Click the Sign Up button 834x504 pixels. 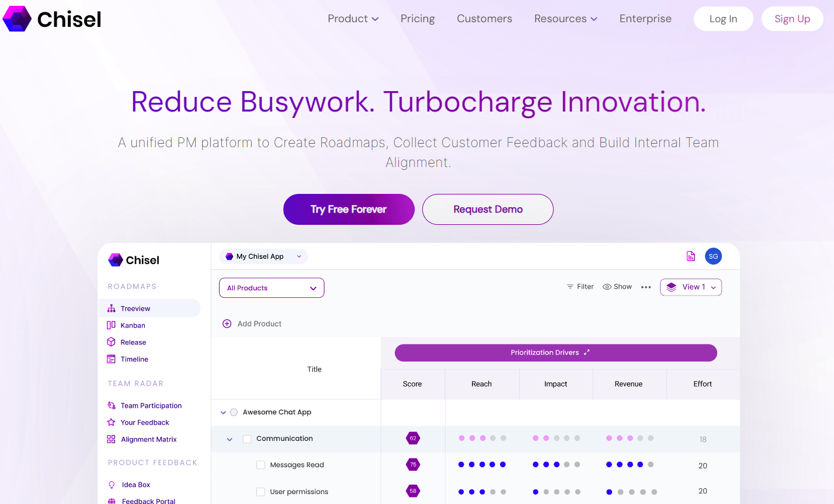[793, 19]
